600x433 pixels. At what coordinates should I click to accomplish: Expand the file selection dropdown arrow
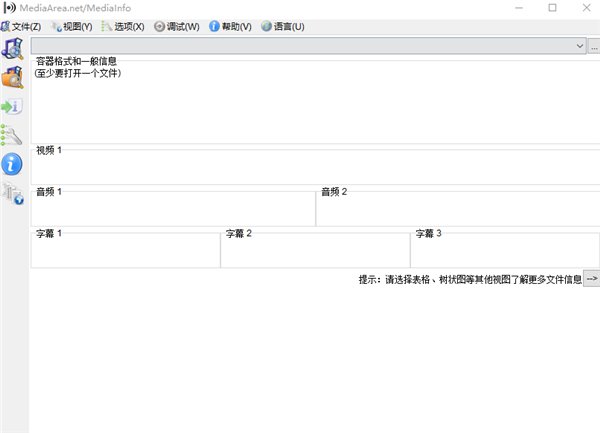pos(580,46)
